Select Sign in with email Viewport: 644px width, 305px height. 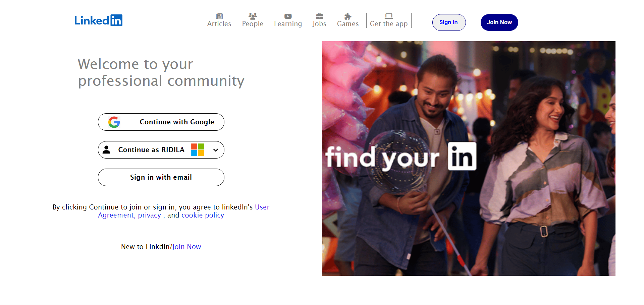coord(161,177)
